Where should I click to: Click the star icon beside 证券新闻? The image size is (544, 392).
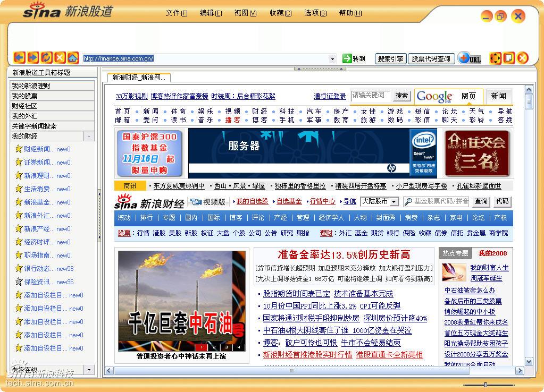pyautogui.click(x=19, y=162)
